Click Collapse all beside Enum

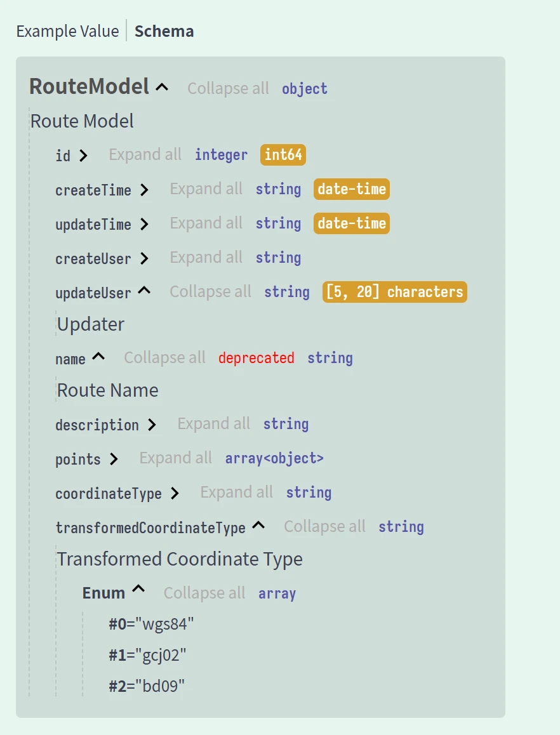[204, 593]
